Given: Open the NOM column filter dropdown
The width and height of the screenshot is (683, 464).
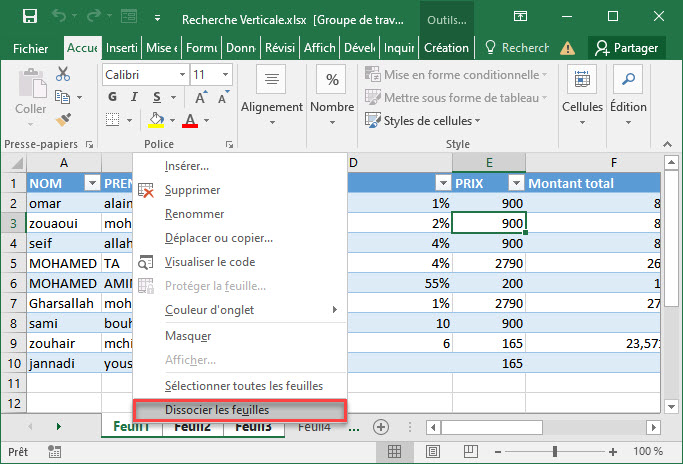Looking at the screenshot, I should coord(92,183).
